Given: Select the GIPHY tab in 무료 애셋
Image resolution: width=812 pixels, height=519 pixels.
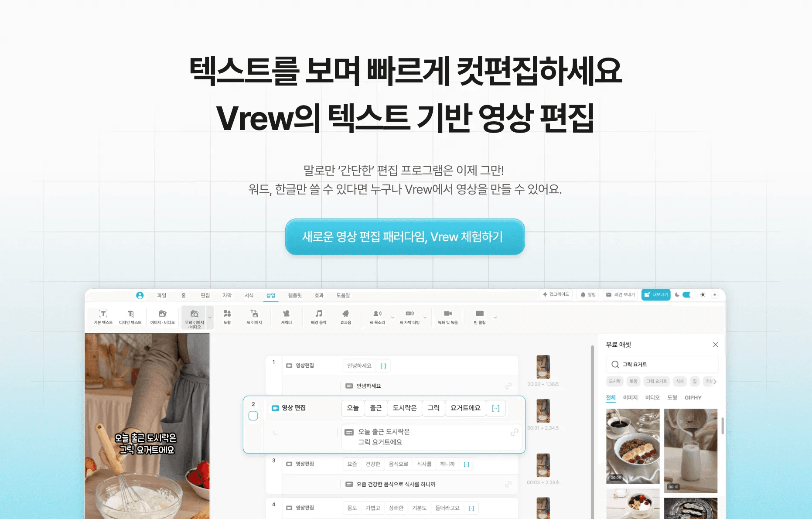Looking at the screenshot, I should (x=693, y=398).
